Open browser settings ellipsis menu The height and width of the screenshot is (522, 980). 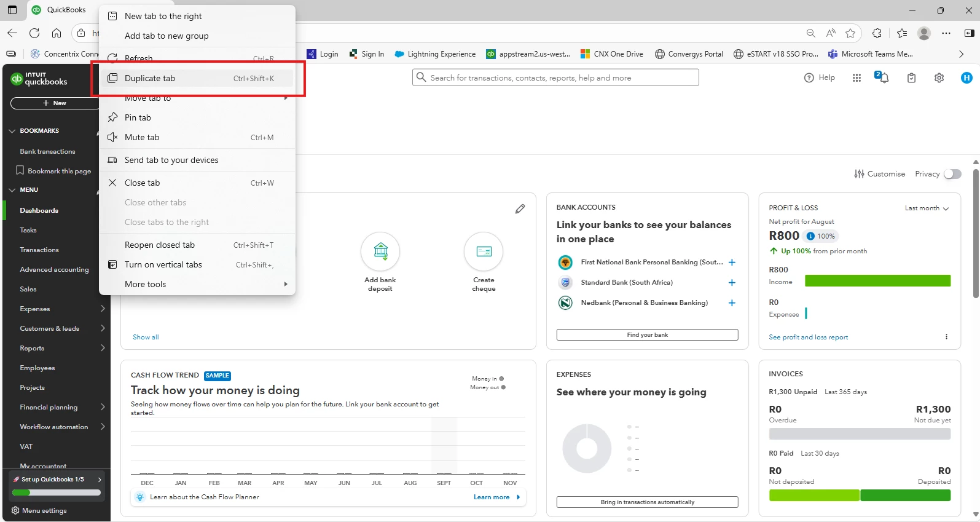point(946,33)
